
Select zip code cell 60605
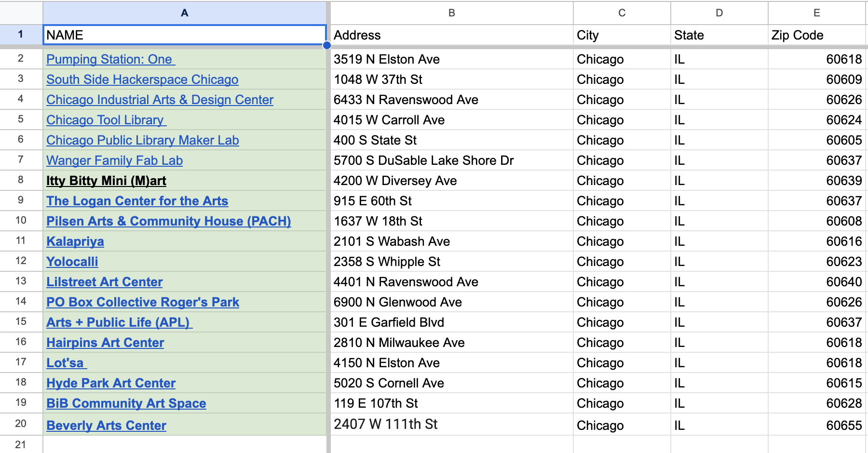tap(817, 140)
